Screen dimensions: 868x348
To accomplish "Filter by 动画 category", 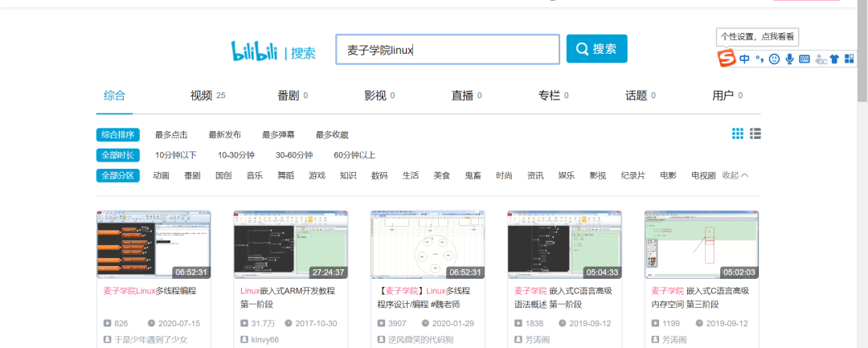I will click(161, 176).
